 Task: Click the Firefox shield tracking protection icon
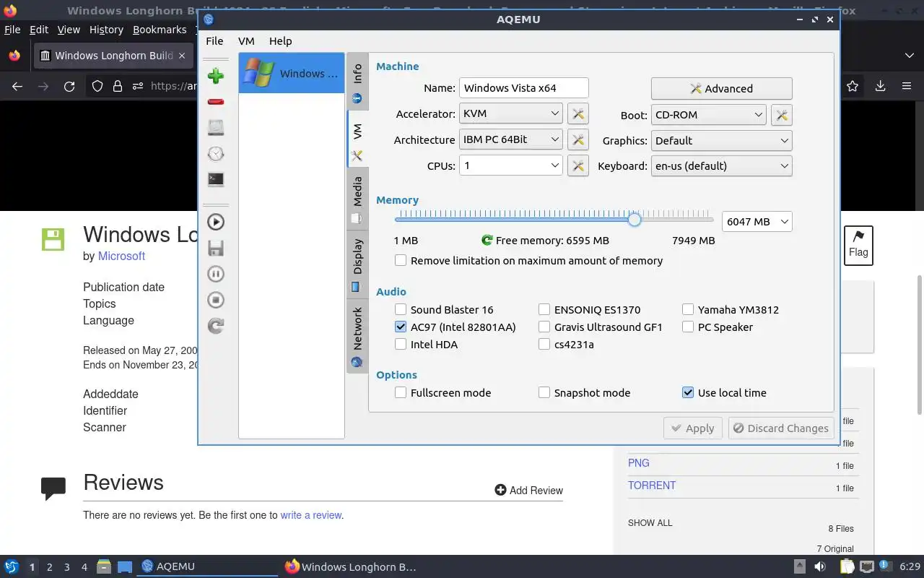[97, 86]
